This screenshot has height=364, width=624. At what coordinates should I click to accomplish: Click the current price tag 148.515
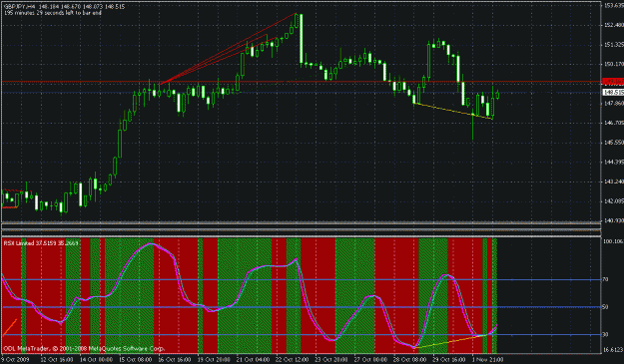[x=613, y=92]
